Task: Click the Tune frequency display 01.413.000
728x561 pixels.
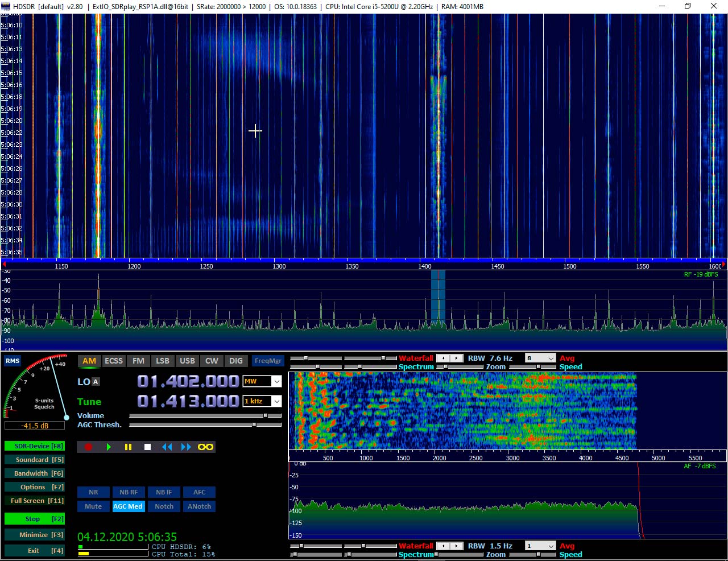Action: tap(188, 401)
